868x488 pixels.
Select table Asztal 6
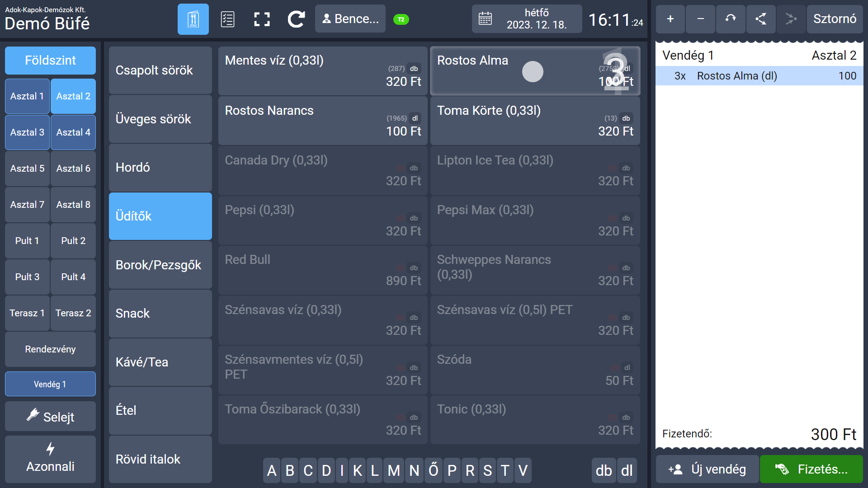pyautogui.click(x=73, y=169)
